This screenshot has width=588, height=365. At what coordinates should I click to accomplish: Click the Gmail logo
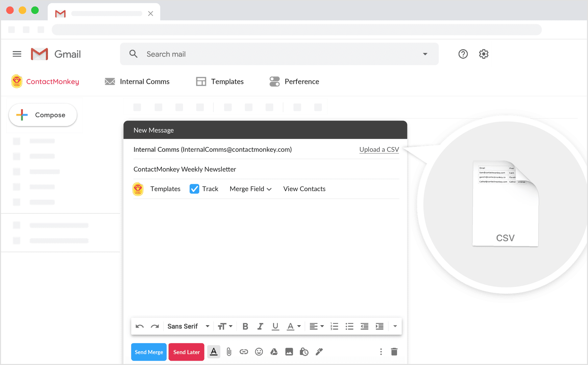56,54
